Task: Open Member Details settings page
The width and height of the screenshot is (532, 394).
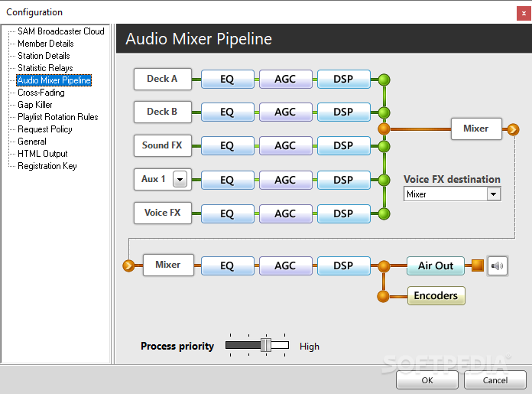Action: tap(45, 44)
